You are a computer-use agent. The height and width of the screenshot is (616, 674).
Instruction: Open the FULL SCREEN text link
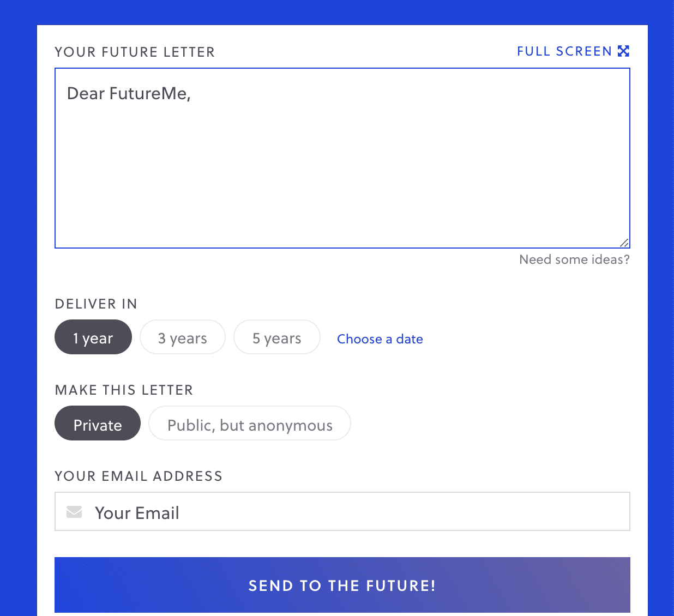(x=564, y=51)
